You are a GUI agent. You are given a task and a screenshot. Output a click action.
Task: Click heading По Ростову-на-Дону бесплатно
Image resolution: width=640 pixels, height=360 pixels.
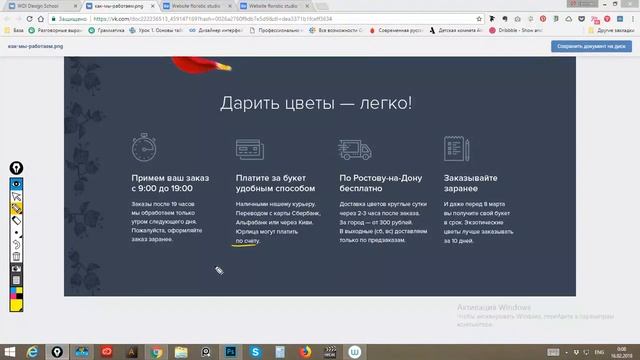point(381,183)
